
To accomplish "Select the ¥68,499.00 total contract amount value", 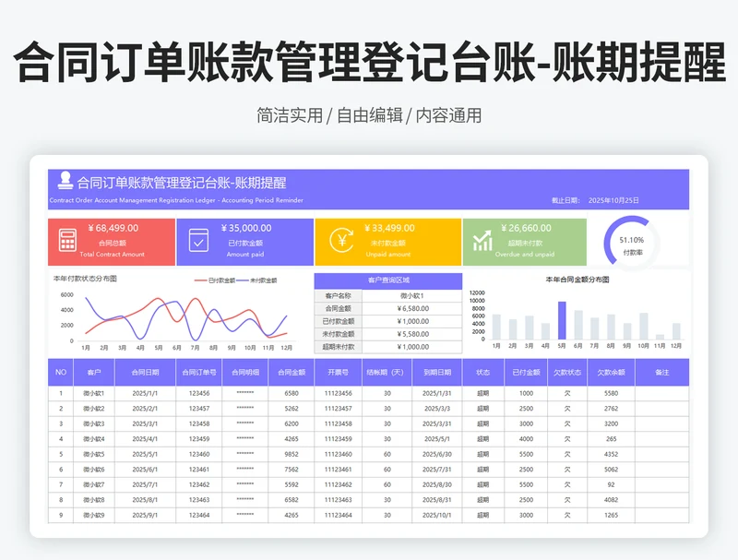I will coord(113,228).
